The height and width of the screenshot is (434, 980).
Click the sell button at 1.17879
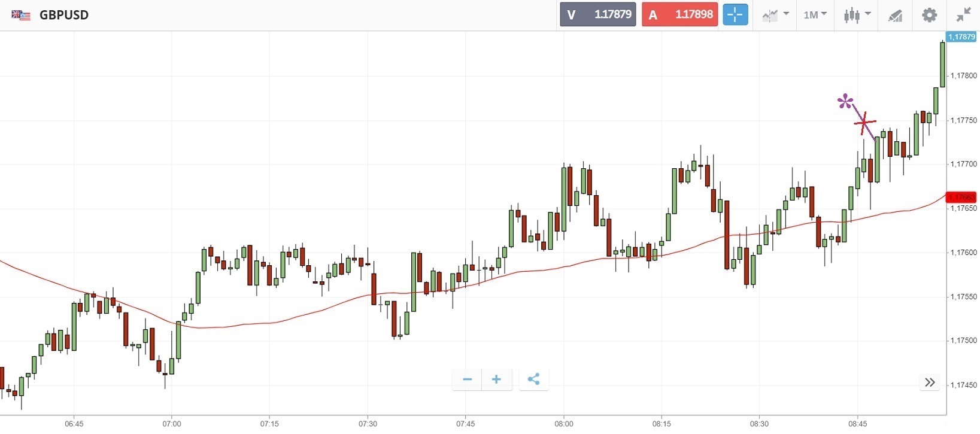597,15
